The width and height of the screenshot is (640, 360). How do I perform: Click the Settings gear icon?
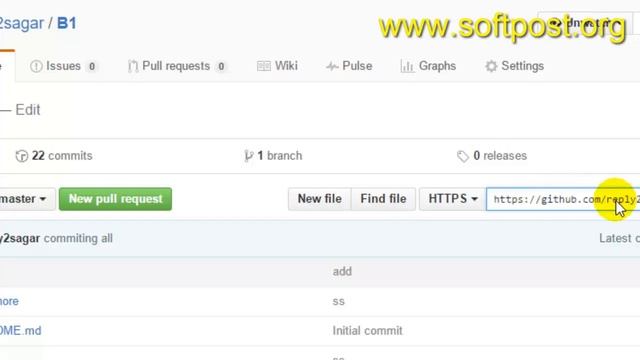click(491, 66)
